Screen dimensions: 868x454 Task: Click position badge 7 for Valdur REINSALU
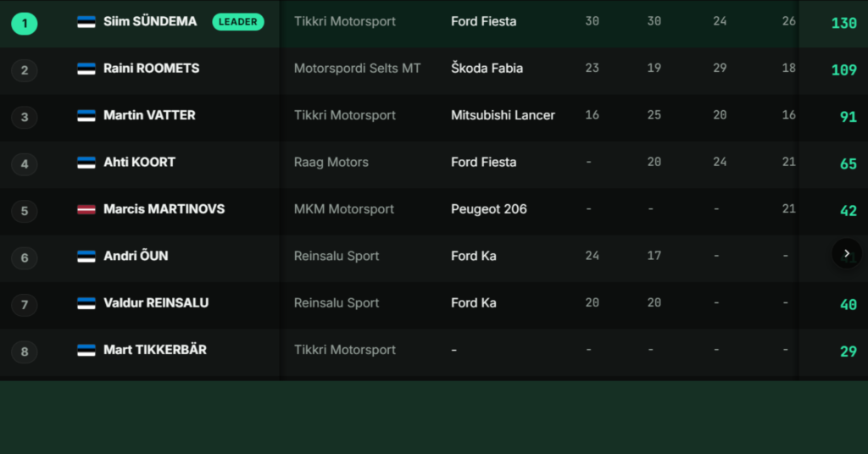(25, 305)
